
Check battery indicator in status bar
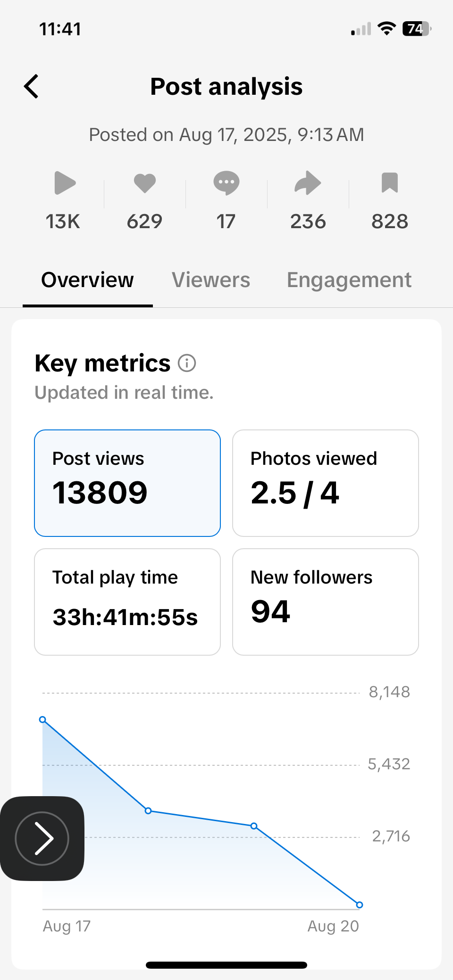[x=417, y=29]
